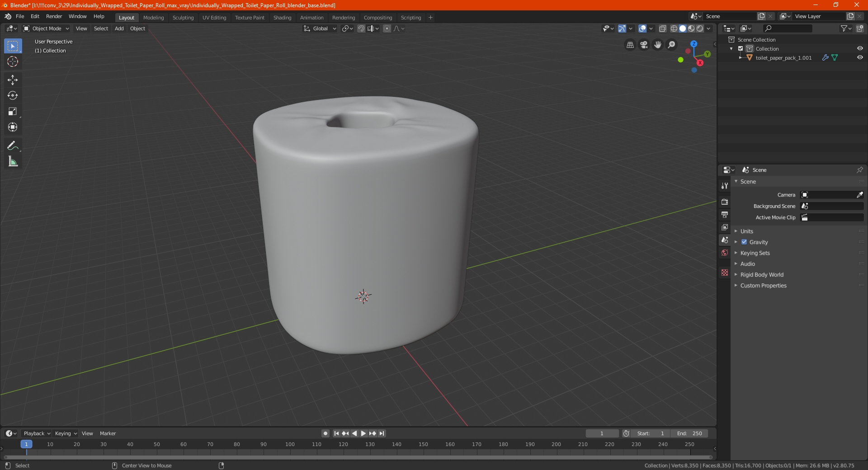Jump to last frame
Viewport: 868px width, 470px height.
(x=382, y=433)
